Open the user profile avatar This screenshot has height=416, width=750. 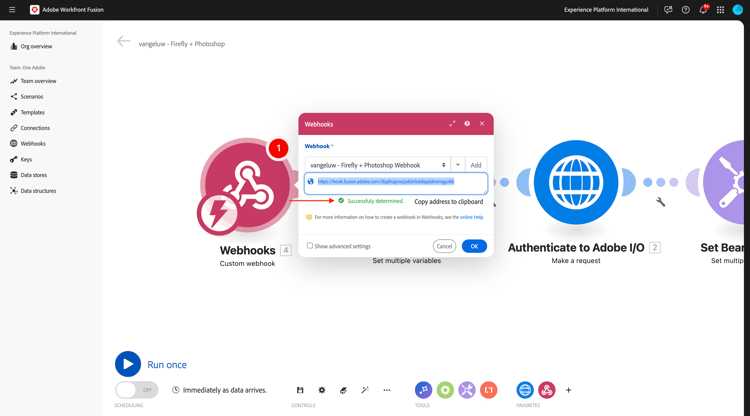click(738, 10)
